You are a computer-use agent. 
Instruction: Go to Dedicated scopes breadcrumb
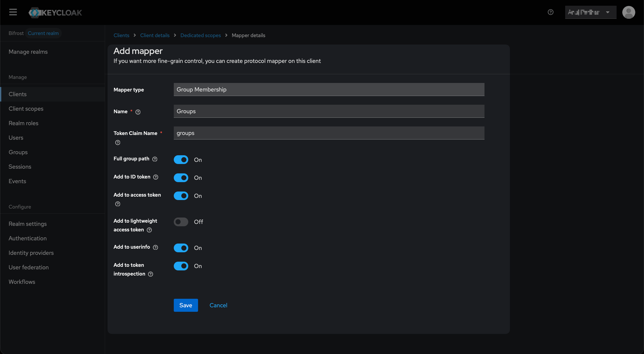[x=200, y=35]
